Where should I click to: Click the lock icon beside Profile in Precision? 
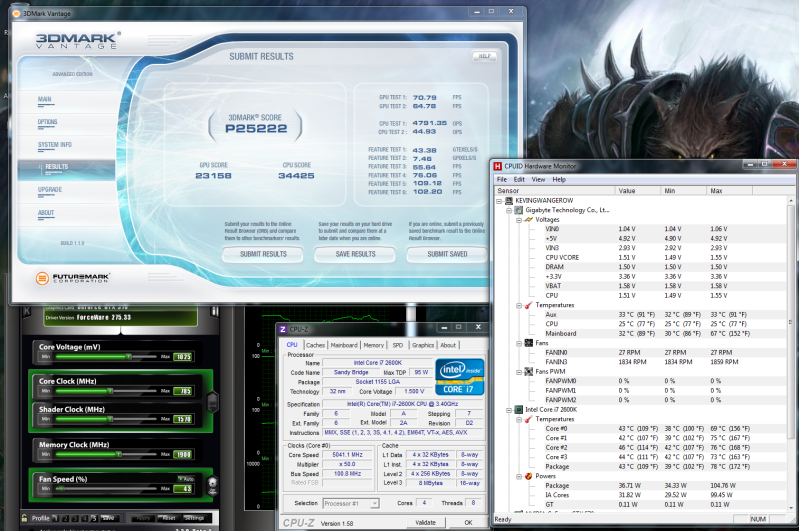pyautogui.click(x=24, y=518)
